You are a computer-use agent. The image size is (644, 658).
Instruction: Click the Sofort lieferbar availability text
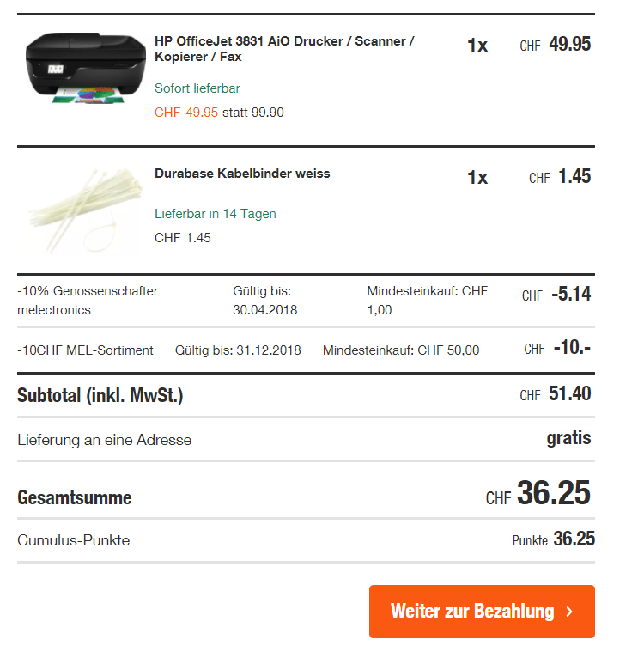tap(197, 88)
